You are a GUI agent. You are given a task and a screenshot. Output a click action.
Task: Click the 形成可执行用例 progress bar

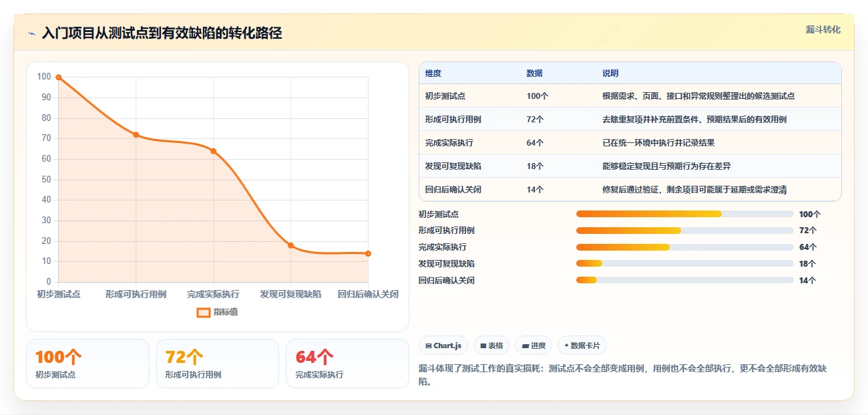point(684,231)
